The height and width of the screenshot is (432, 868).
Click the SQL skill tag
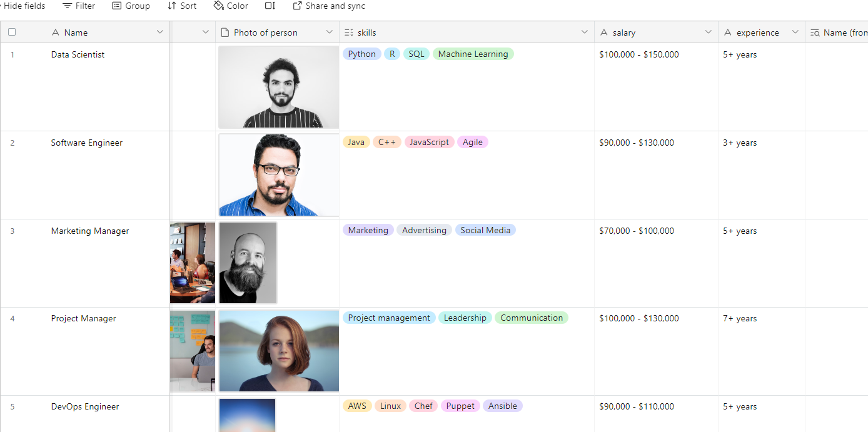pyautogui.click(x=416, y=54)
